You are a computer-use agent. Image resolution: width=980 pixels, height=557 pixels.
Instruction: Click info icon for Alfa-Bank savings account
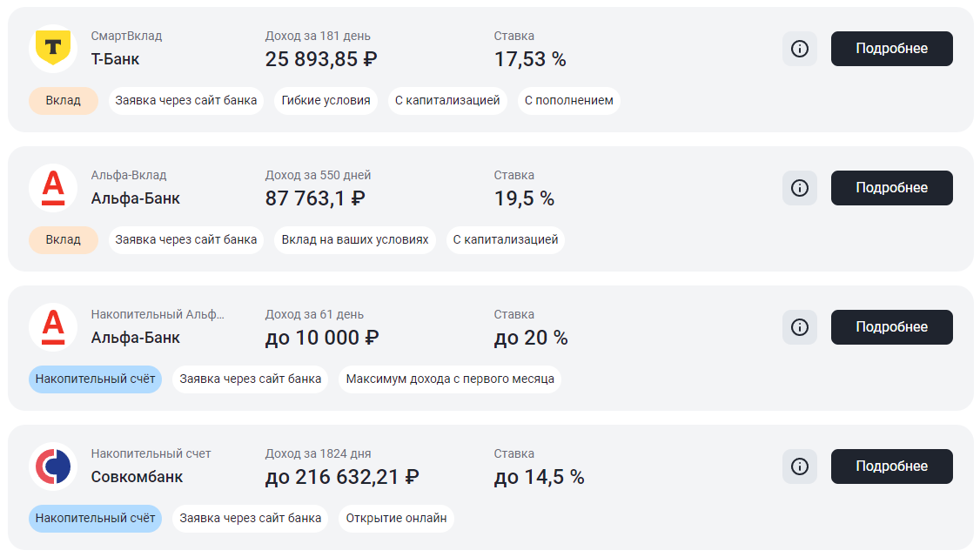799,327
